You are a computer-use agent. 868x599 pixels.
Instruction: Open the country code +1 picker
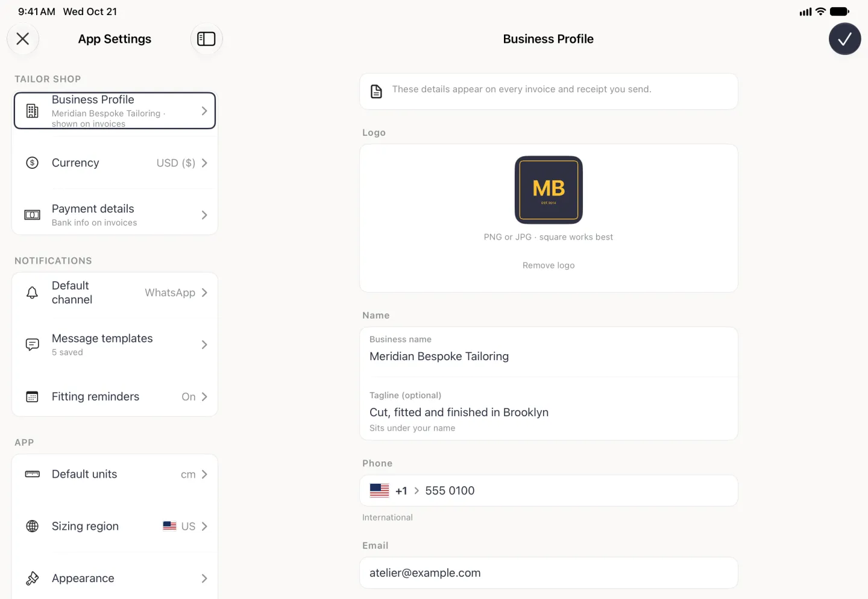click(407, 490)
